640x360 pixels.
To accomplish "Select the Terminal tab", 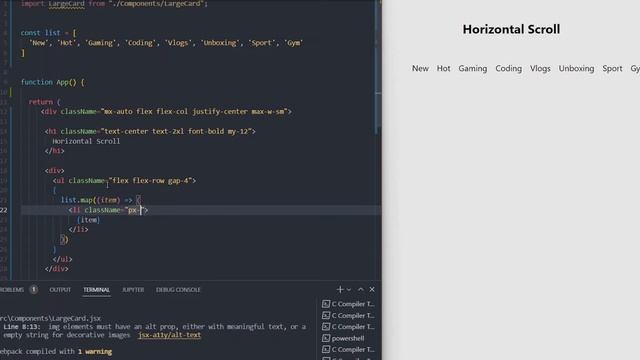I will [x=97, y=289].
